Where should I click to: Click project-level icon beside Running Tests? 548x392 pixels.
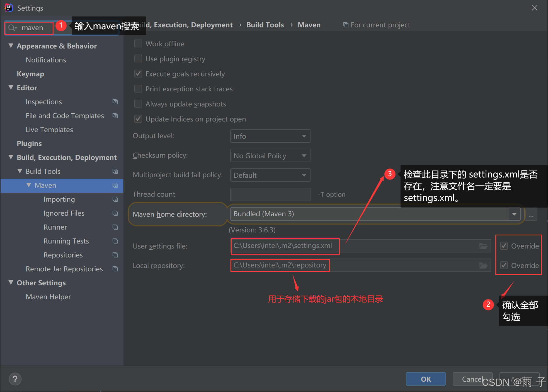point(115,241)
